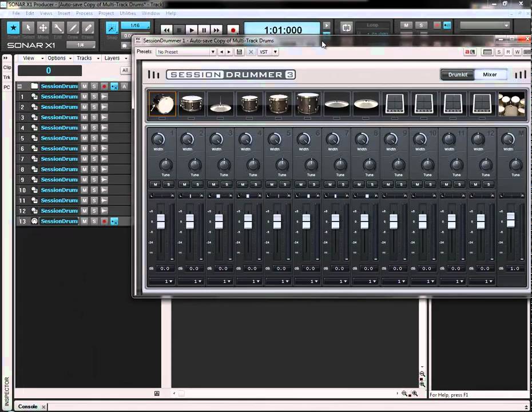Click the All button in the track pane
532x412 pixels.
[125, 70]
